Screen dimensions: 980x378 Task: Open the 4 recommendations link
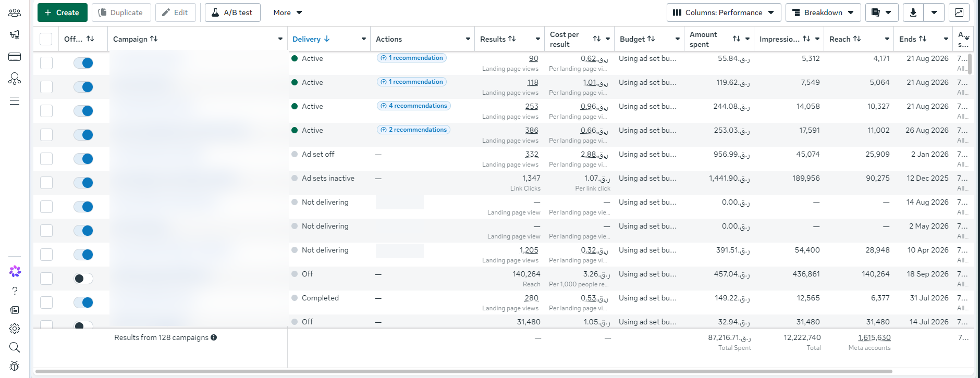pyautogui.click(x=414, y=106)
